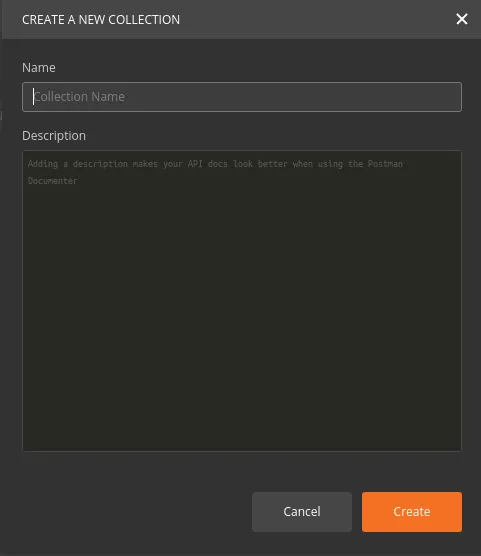Select the Name label text
This screenshot has height=556, width=481.
(x=39, y=67)
